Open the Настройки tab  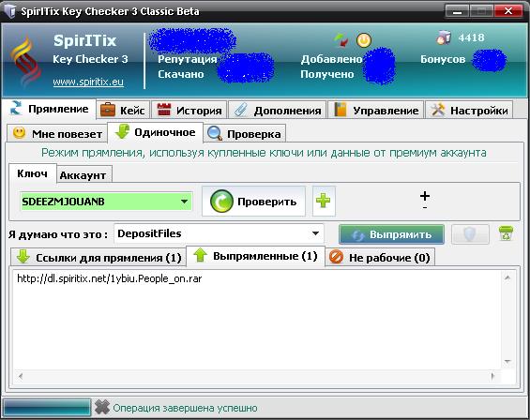click(x=469, y=110)
